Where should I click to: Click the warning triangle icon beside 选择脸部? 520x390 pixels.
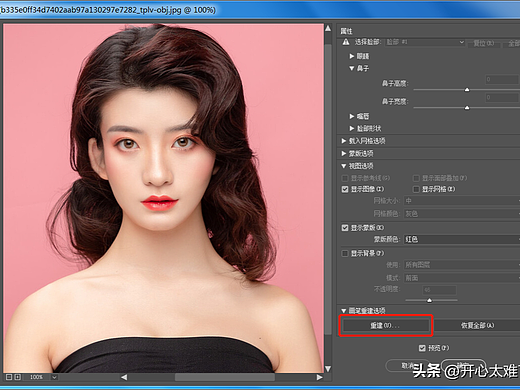(x=346, y=42)
